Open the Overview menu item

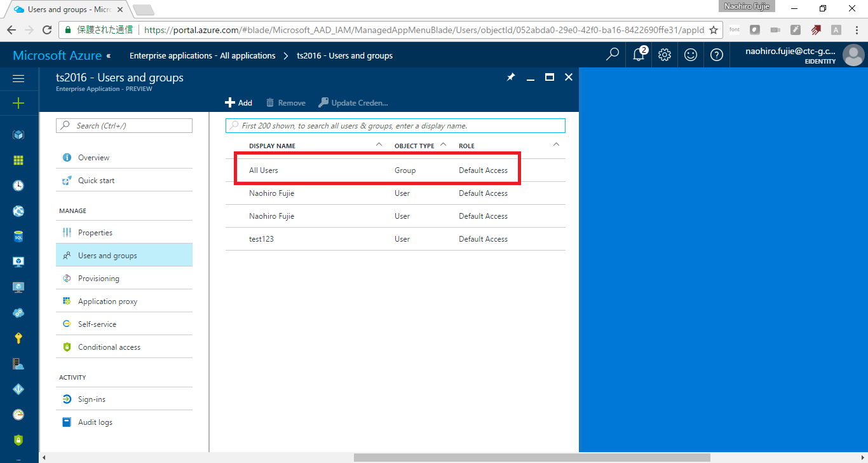point(124,158)
